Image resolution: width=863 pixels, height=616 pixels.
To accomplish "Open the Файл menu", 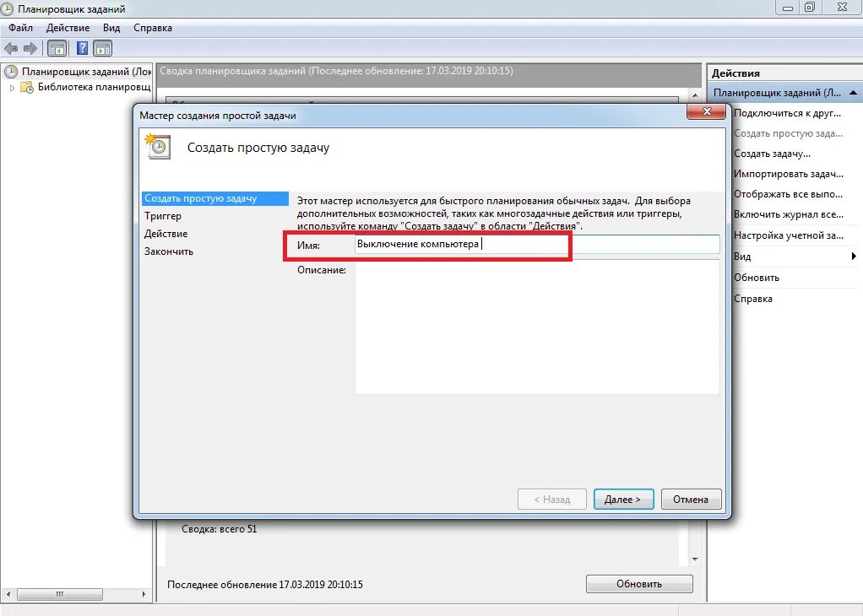I will click(x=20, y=28).
